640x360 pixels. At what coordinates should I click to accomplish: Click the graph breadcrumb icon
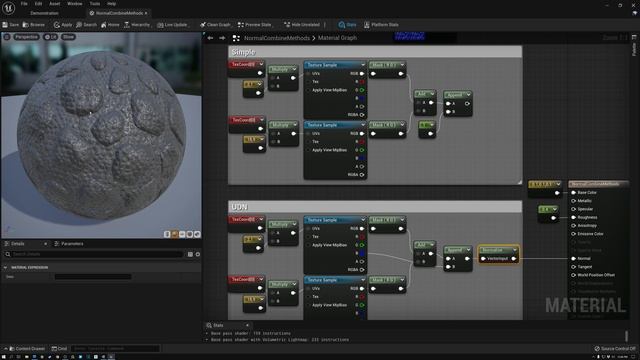236,38
